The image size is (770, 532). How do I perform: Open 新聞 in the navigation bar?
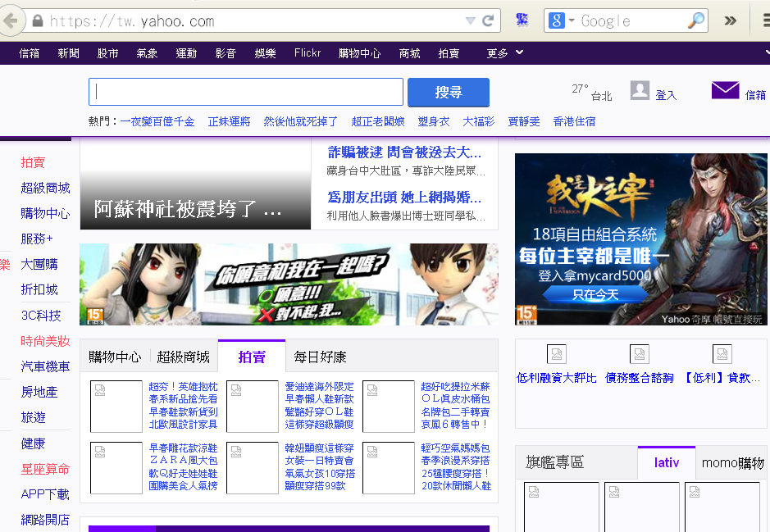(x=68, y=53)
